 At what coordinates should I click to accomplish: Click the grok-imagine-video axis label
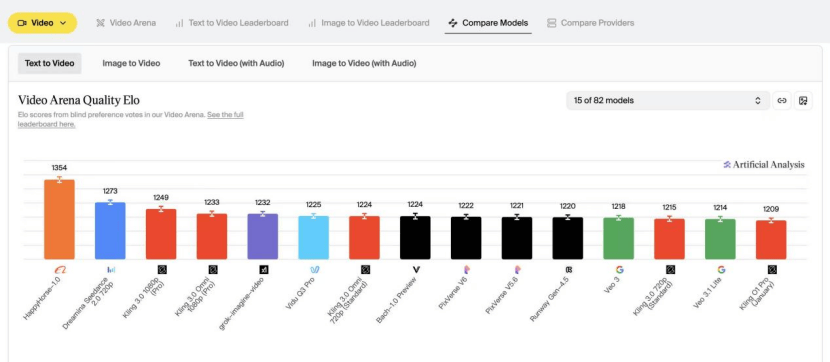(x=242, y=302)
